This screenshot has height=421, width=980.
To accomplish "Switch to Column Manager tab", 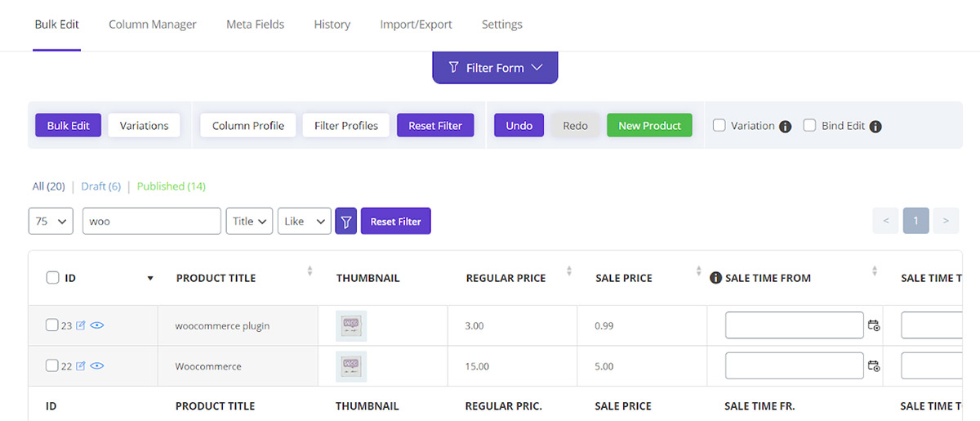I will (x=153, y=25).
